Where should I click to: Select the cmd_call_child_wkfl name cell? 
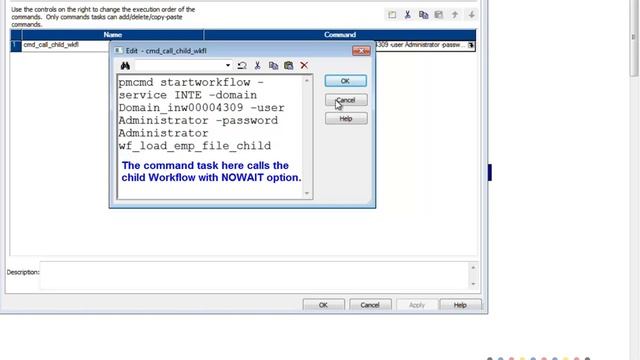(65, 45)
